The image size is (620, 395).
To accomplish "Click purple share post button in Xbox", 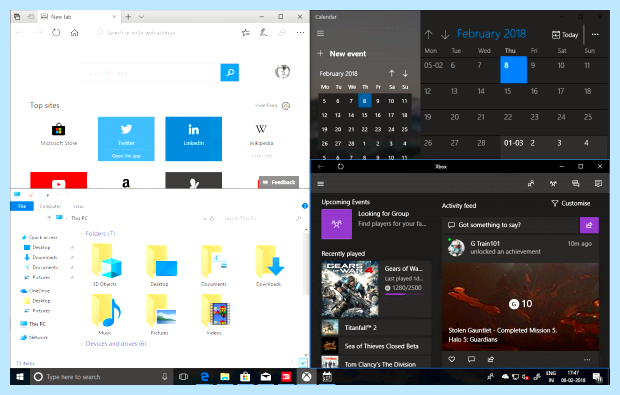I will (589, 225).
